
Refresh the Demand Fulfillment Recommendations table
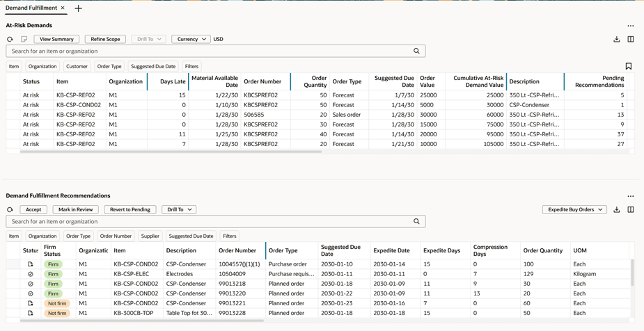pyautogui.click(x=10, y=209)
